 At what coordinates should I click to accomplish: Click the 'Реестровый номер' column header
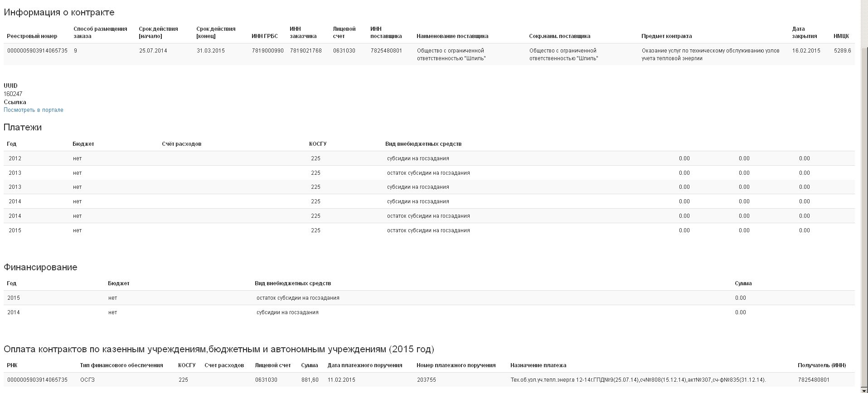32,36
